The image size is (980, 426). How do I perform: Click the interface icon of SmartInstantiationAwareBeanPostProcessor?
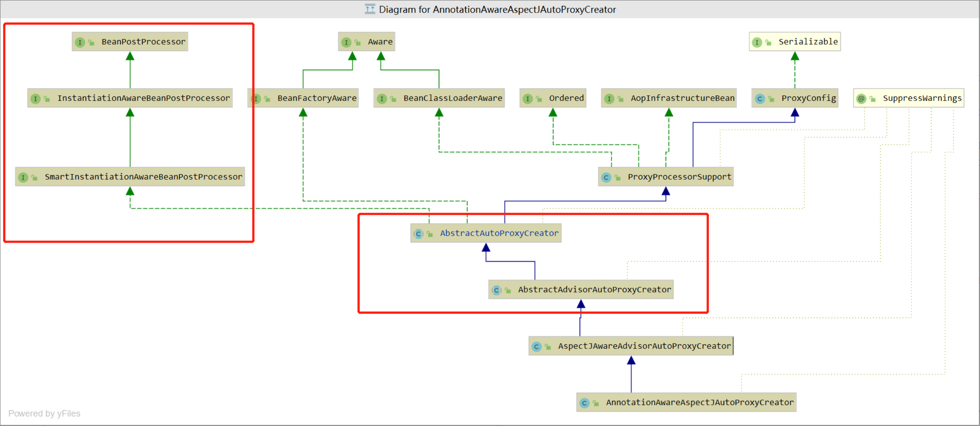(23, 177)
